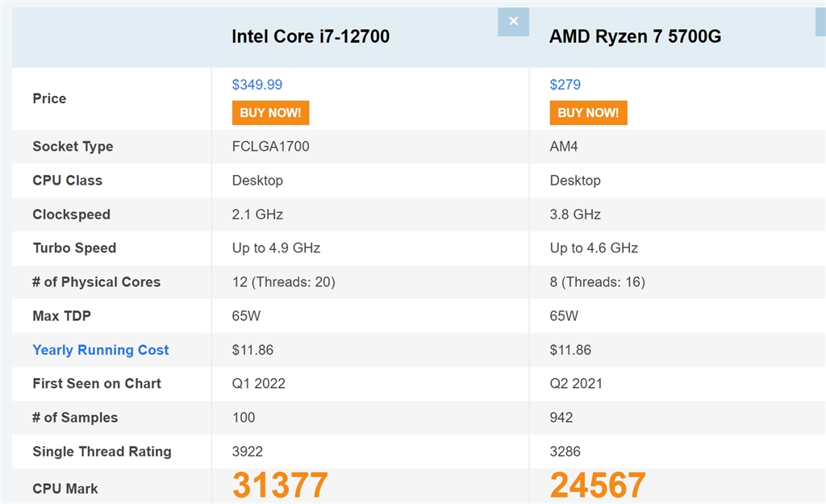Click the '12 (Threads: 20)' cores value
826x504 pixels.
(x=284, y=282)
